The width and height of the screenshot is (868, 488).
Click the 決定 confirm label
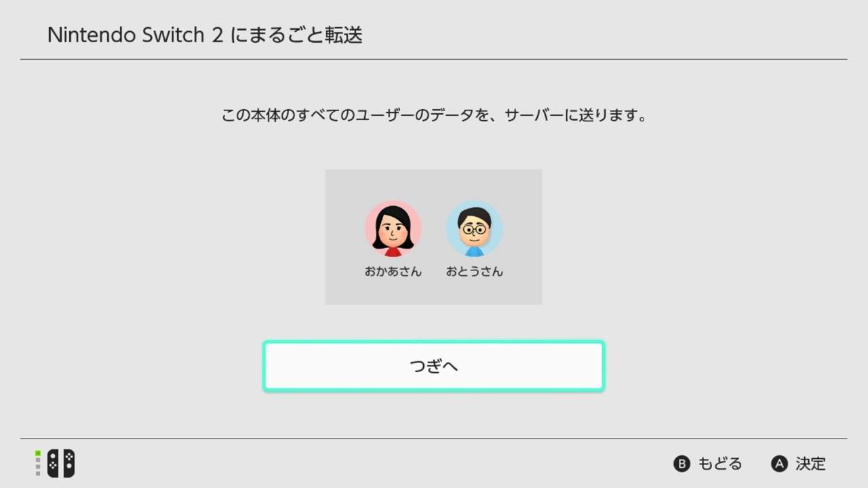pyautogui.click(x=810, y=464)
